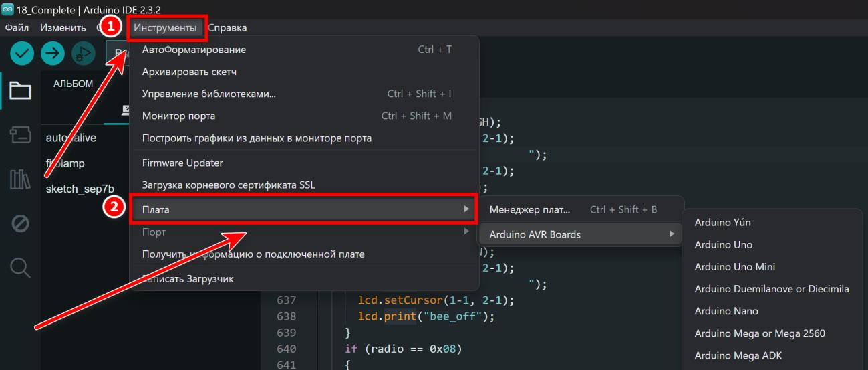This screenshot has width=868, height=370.
Task: Select Arduino Uno Mini board
Action: pos(772,266)
